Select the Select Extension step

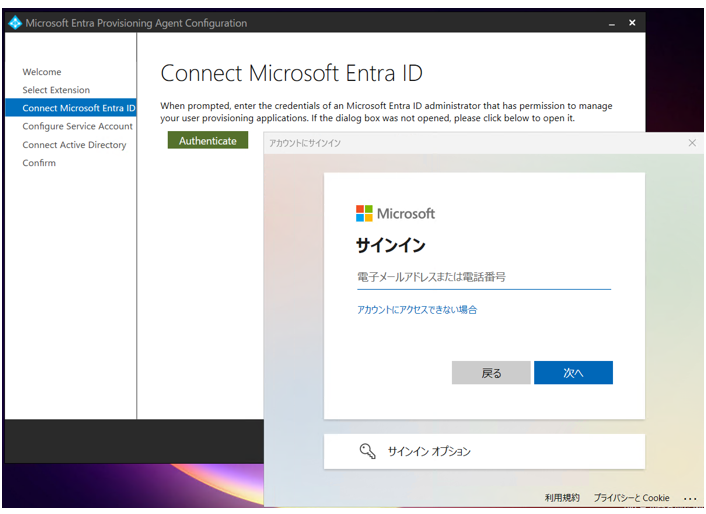click(x=56, y=90)
